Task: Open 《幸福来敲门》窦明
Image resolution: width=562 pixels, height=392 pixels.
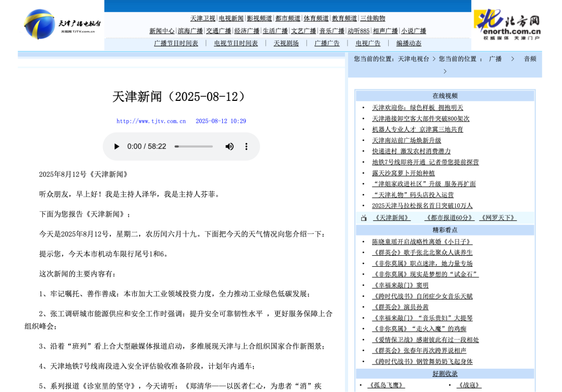Action: click(400, 285)
